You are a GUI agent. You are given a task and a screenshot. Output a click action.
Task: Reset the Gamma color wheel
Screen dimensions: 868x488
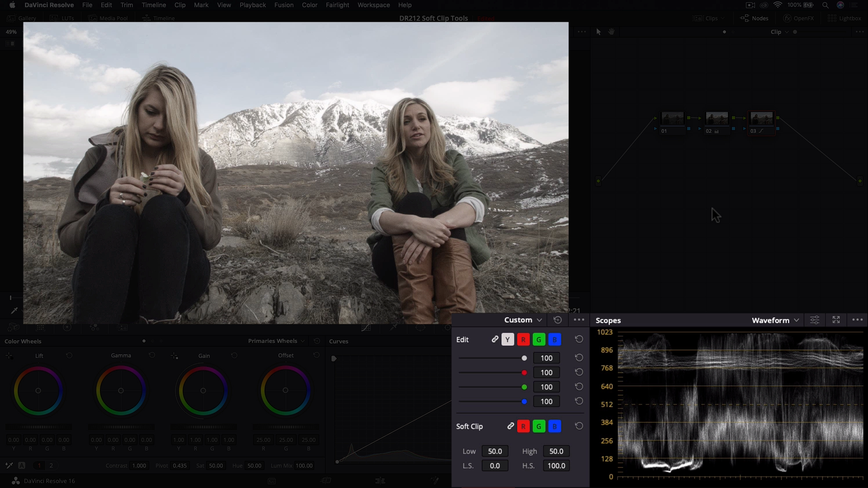coord(152,356)
